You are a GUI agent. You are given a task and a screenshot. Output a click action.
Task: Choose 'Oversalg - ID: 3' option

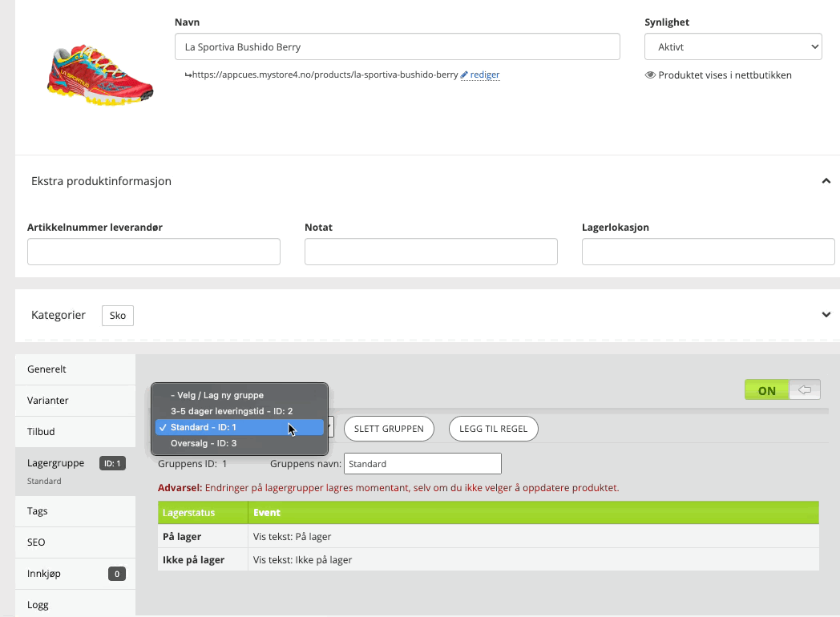coord(240,443)
